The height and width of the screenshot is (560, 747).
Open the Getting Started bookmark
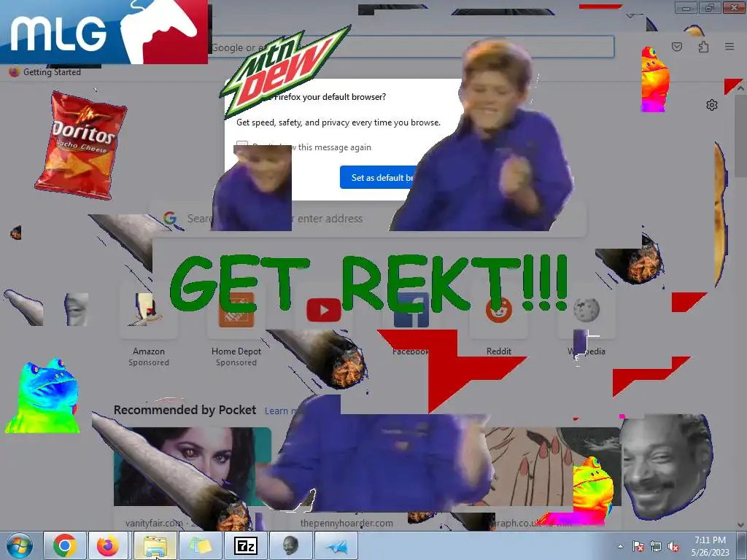[x=45, y=72]
